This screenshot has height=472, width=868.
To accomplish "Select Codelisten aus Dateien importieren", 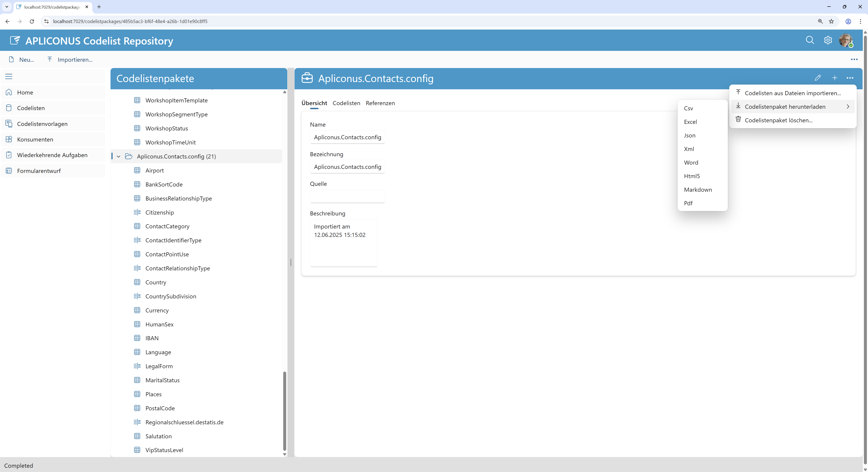I will pyautogui.click(x=793, y=93).
